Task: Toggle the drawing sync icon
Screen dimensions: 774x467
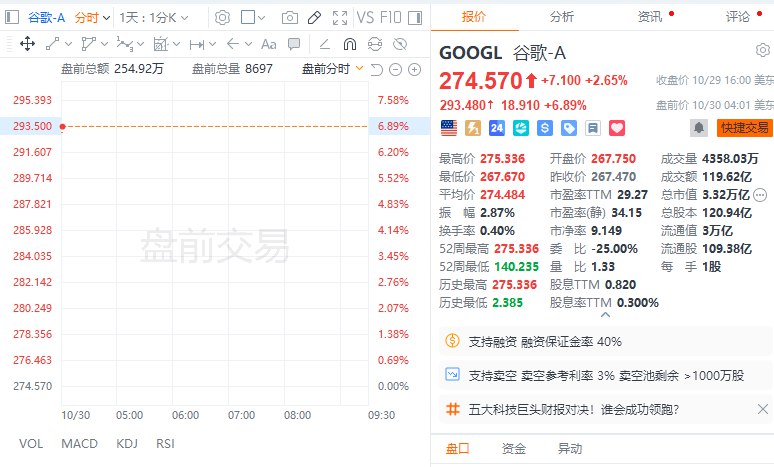Action: tap(375, 44)
